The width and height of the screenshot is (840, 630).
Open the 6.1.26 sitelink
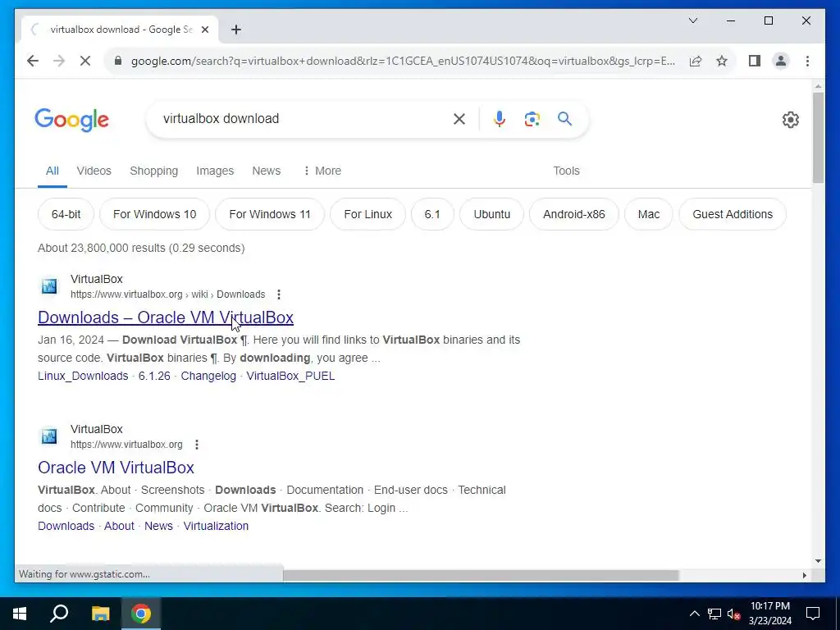point(154,376)
